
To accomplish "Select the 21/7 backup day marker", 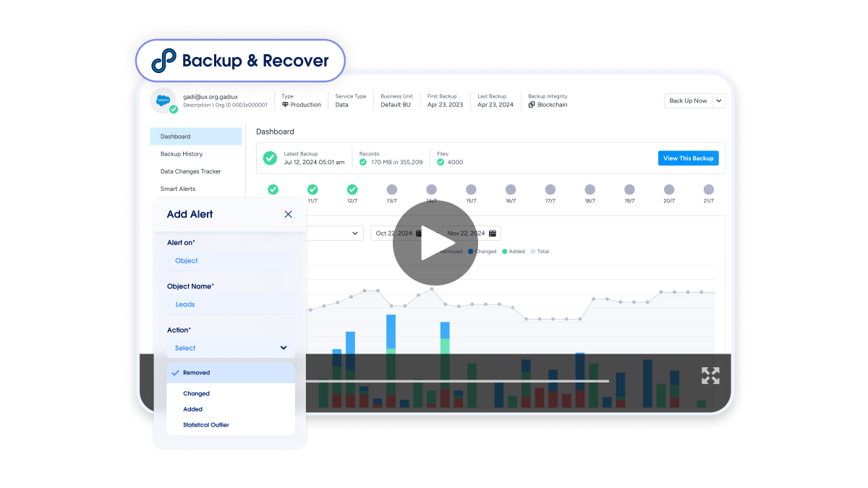I will 709,189.
